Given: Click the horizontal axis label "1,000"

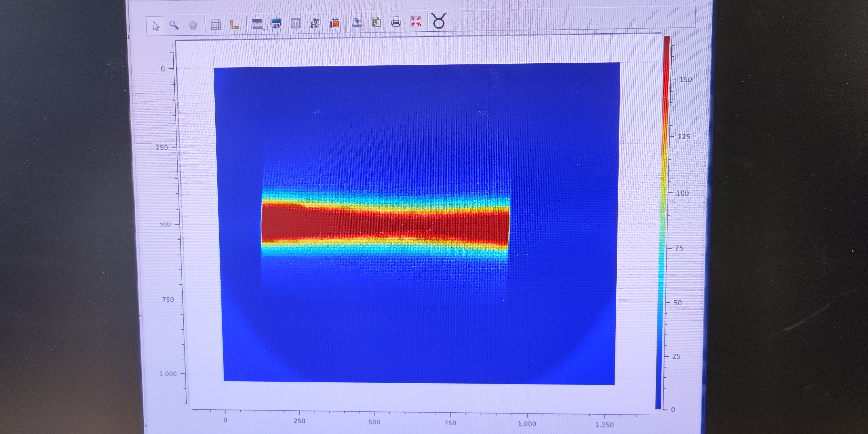Looking at the screenshot, I should click(x=527, y=423).
